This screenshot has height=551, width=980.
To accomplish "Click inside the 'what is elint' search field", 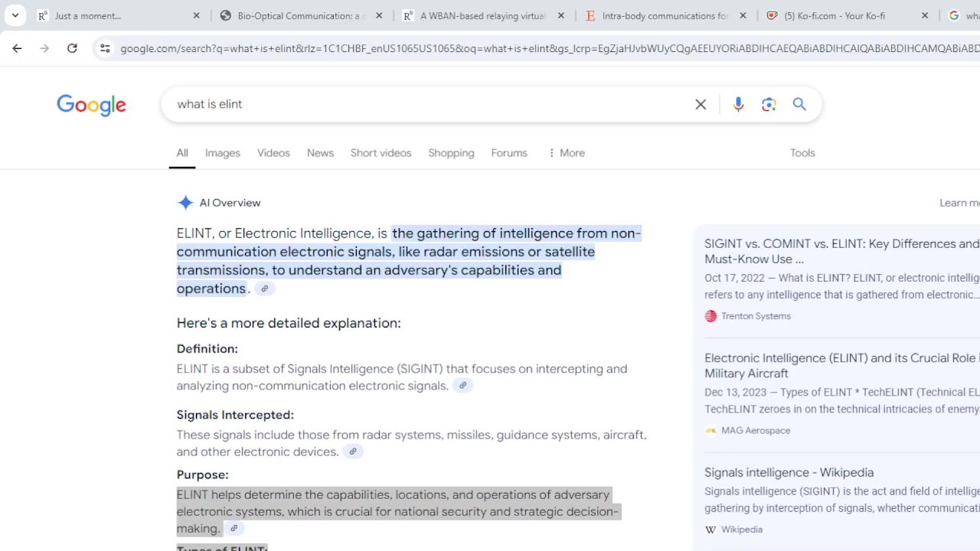I will (x=429, y=104).
